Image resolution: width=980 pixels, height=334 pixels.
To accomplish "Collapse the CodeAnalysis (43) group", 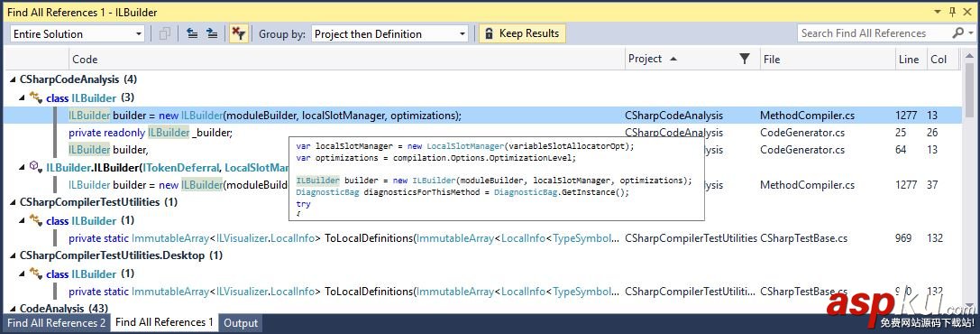I will point(13,309).
